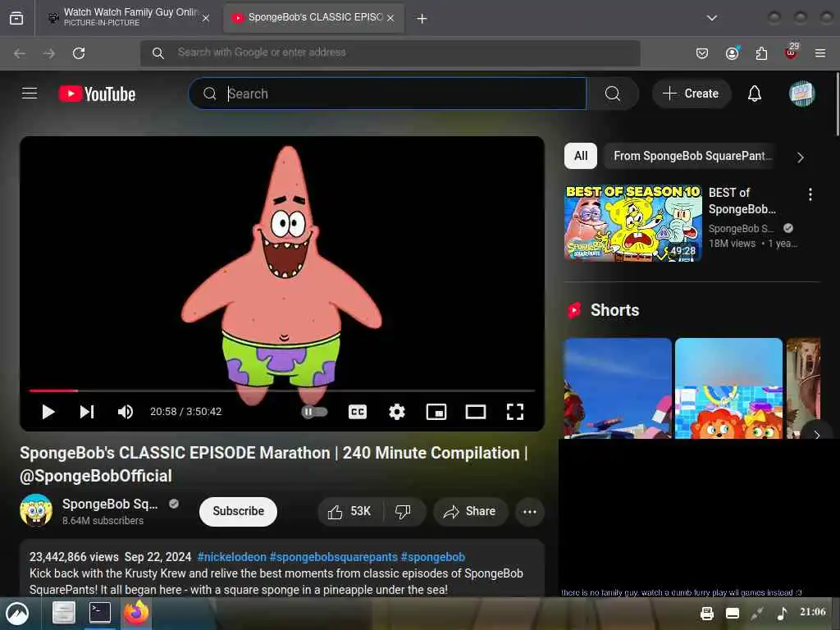The image size is (840, 630).
Task: Show more filter chips with right chevron
Action: click(801, 157)
